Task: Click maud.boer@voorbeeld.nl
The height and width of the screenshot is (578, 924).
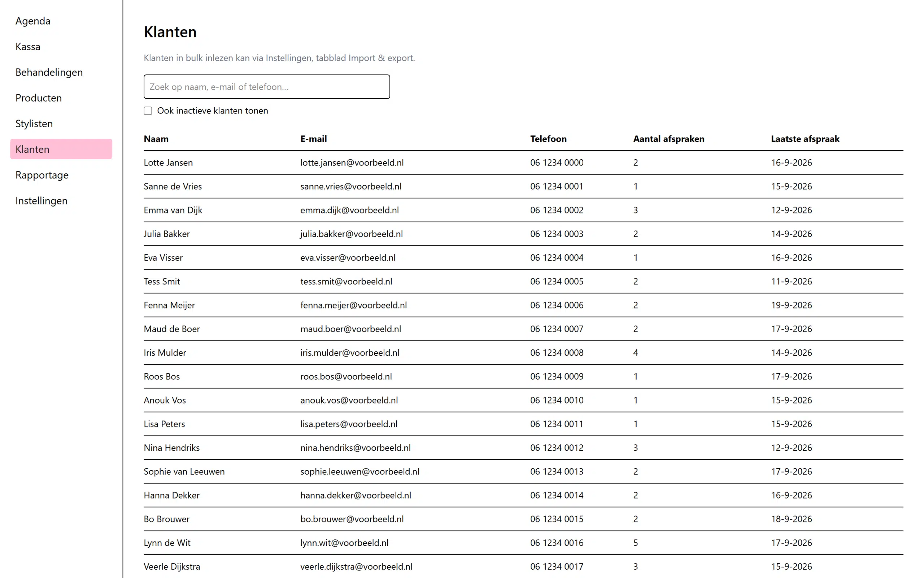Action: click(350, 329)
